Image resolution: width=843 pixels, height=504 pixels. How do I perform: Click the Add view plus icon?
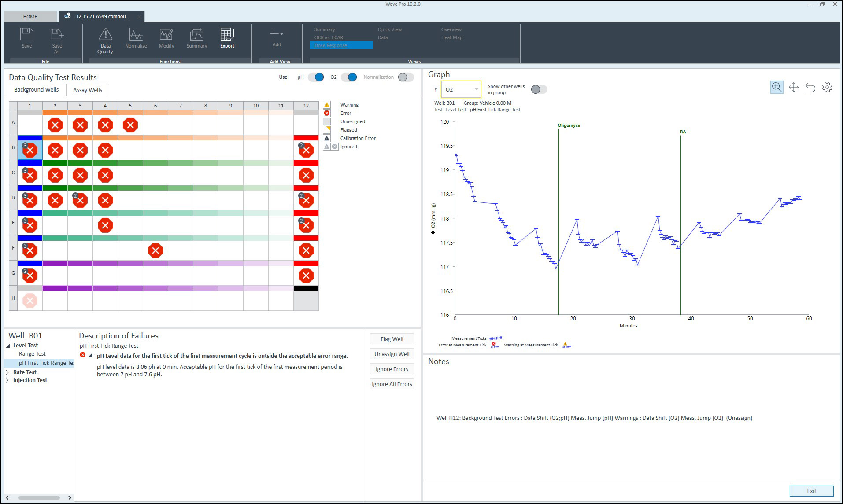(x=274, y=33)
